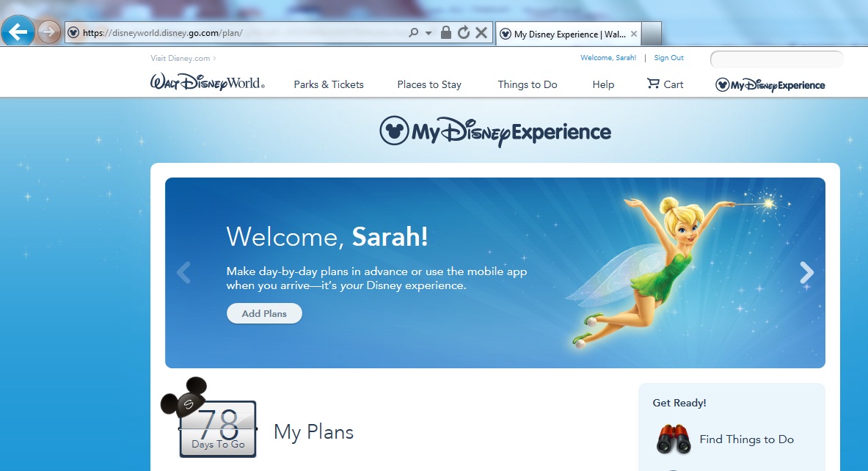
Task: Click the Welcome, Sarah! banner headline
Action: point(327,236)
